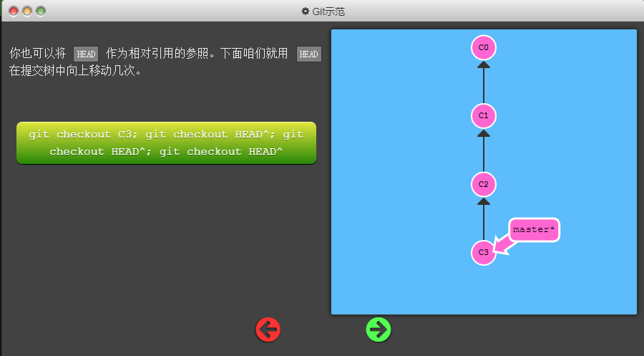Close the Git示范 dialog window
Viewport: 644px width, 356px height.
[x=14, y=11]
